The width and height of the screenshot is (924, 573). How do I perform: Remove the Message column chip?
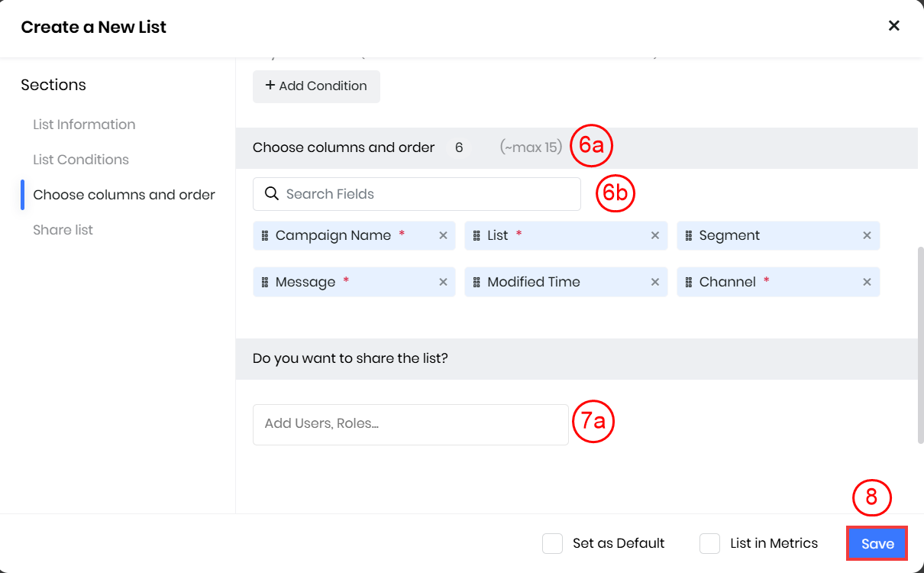443,283
